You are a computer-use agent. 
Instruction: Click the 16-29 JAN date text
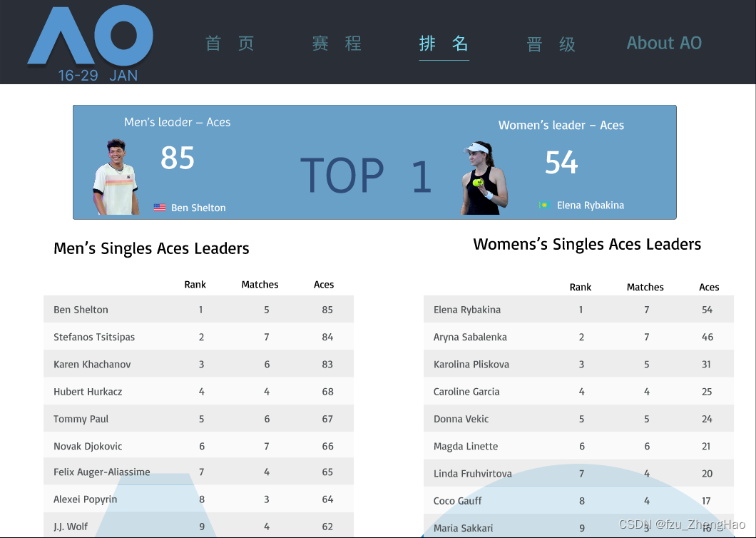click(98, 75)
